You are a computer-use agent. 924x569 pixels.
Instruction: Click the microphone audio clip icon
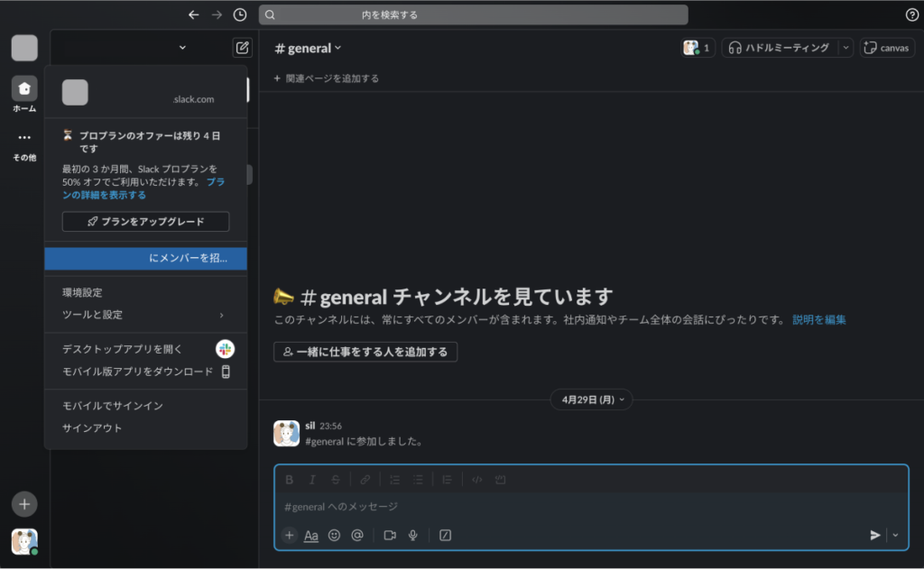click(413, 535)
